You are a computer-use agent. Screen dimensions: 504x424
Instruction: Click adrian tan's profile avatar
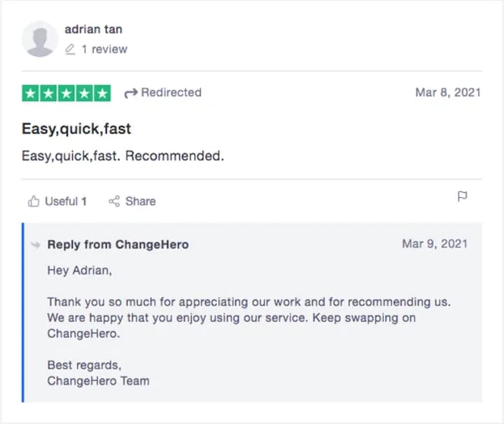tap(40, 39)
